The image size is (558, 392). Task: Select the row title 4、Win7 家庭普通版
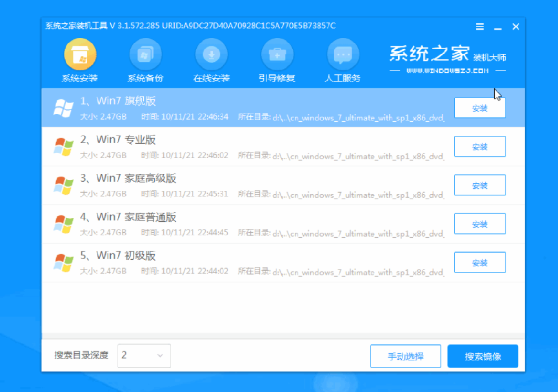click(x=128, y=217)
